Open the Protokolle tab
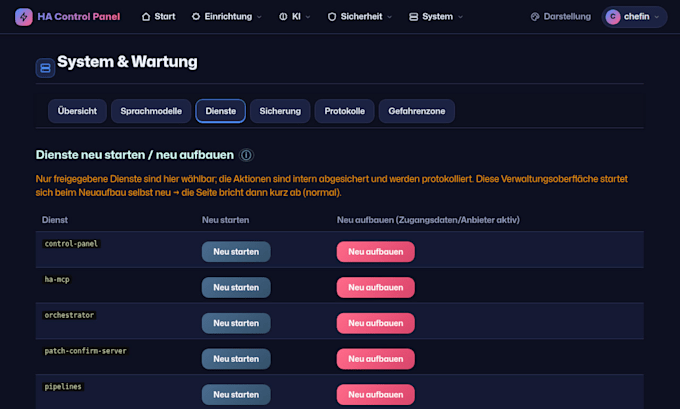 (344, 111)
